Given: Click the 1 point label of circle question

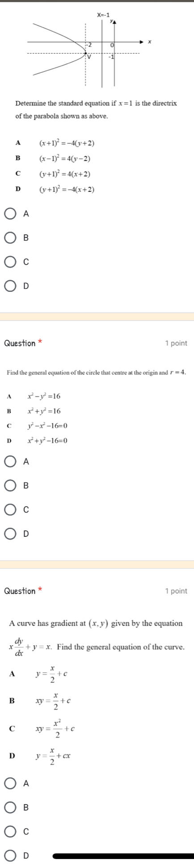Looking at the screenshot, I should 176,343.
